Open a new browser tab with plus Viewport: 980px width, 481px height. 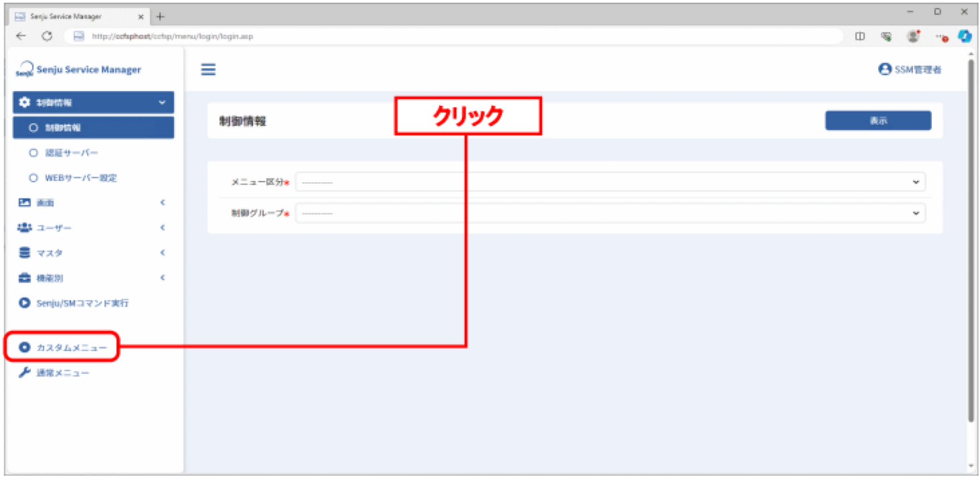coord(160,17)
